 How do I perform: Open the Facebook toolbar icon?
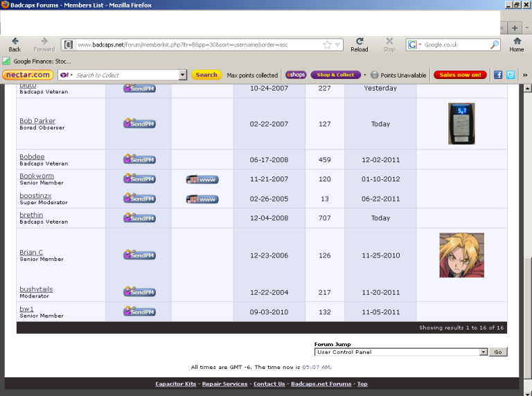click(498, 75)
